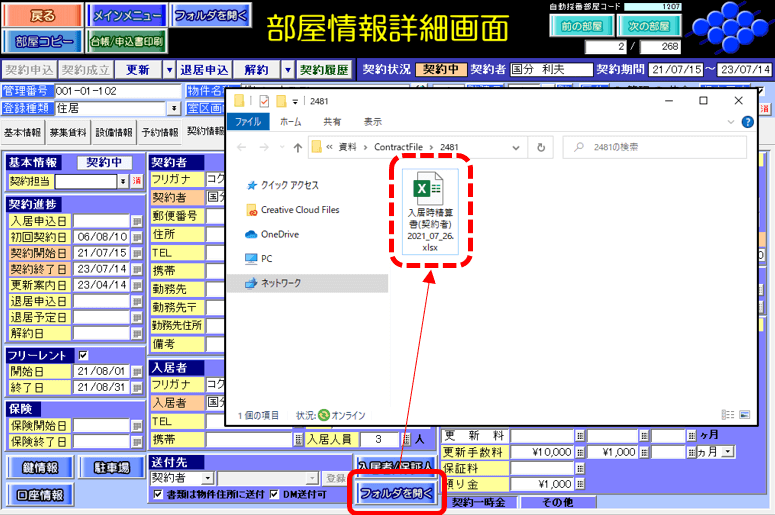This screenshot has width=775, height=515.
Task: Click the Explorer up-arrow navigation button
Action: [291, 148]
